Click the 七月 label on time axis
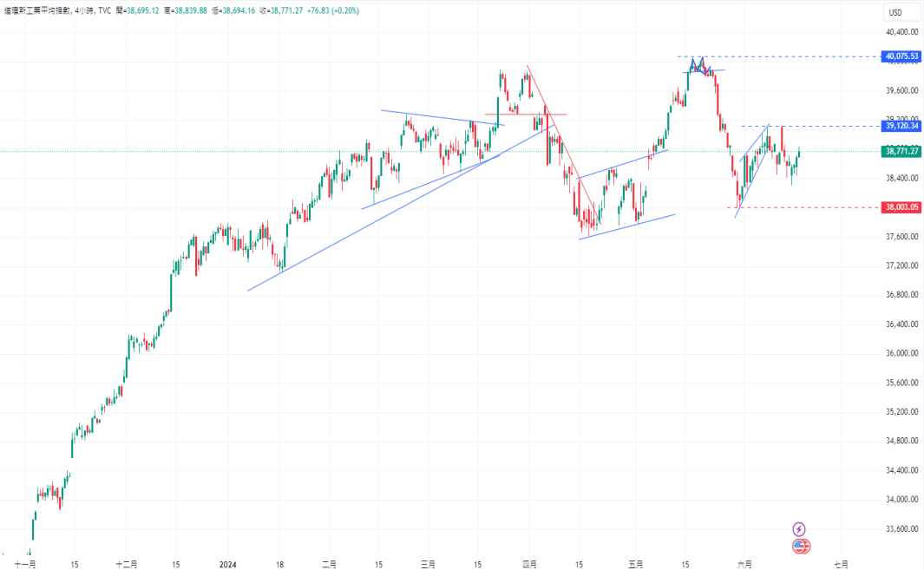The image size is (924, 570). coord(842,564)
